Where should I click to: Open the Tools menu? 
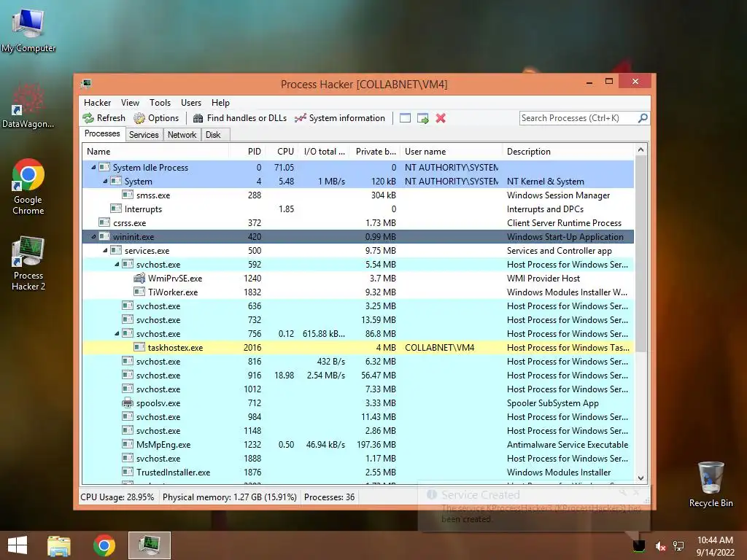(160, 102)
